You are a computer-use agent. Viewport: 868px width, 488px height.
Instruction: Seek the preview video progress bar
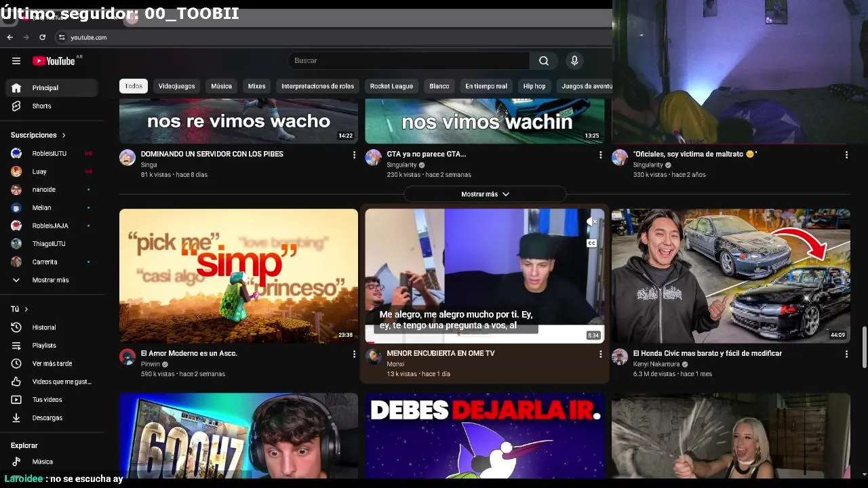point(485,342)
